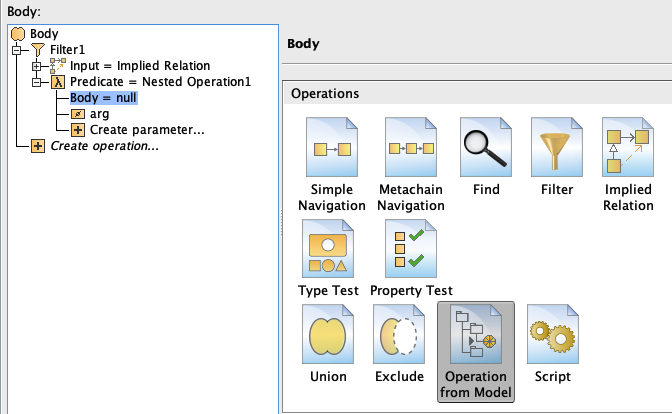
Task: Expand the Input = Implied Relation node
Action: (38, 66)
